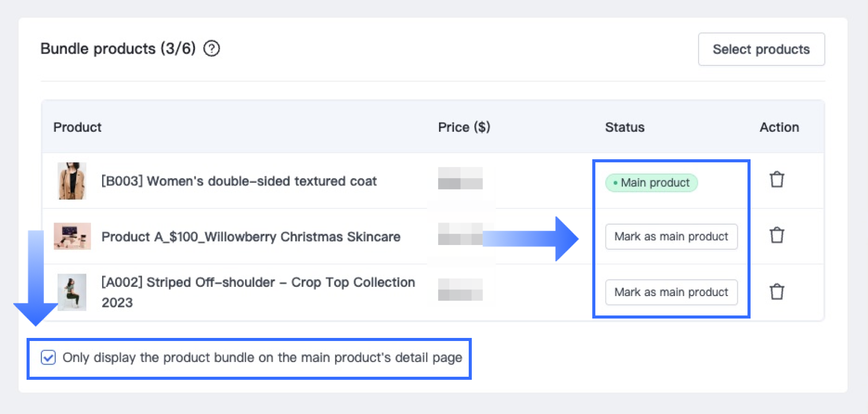868x414 pixels.
Task: Click the Price ($) column header
Action: 464,127
